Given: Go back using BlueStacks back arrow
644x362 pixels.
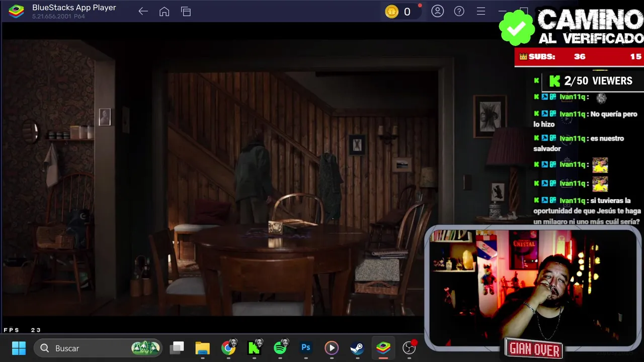Looking at the screenshot, I should point(143,12).
